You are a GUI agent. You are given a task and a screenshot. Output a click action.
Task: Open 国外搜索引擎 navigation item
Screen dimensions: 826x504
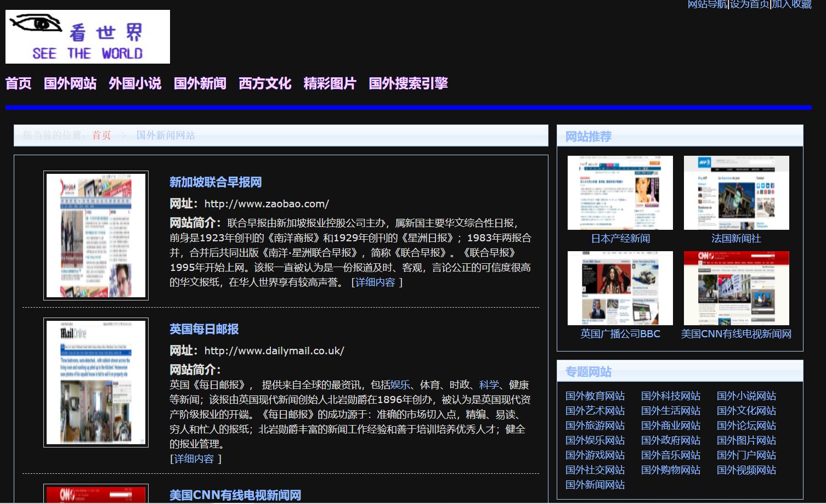[409, 83]
